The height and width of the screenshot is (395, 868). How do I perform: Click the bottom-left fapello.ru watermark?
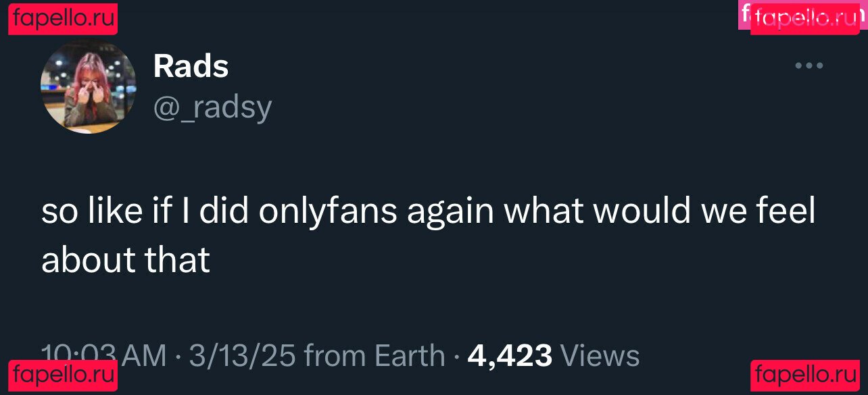64,373
